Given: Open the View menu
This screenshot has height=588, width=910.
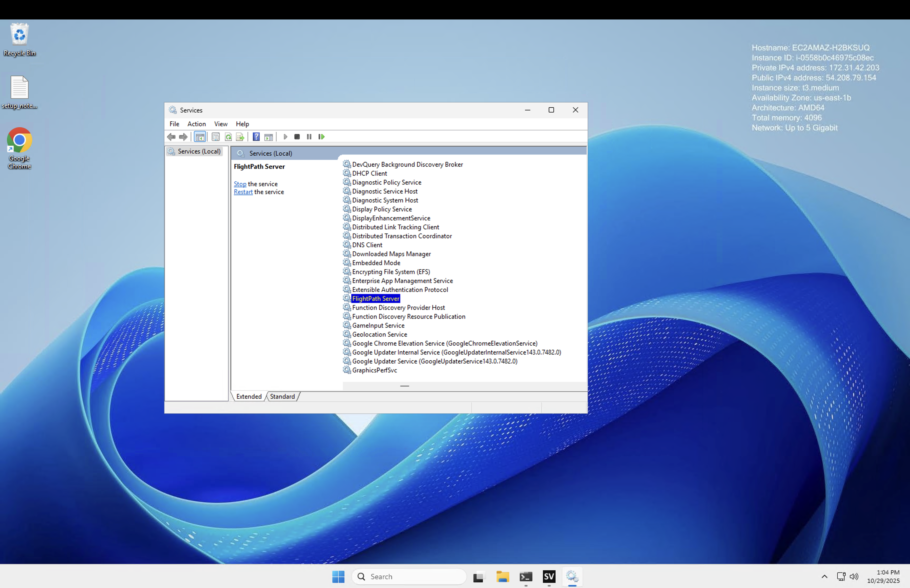Looking at the screenshot, I should [x=221, y=124].
